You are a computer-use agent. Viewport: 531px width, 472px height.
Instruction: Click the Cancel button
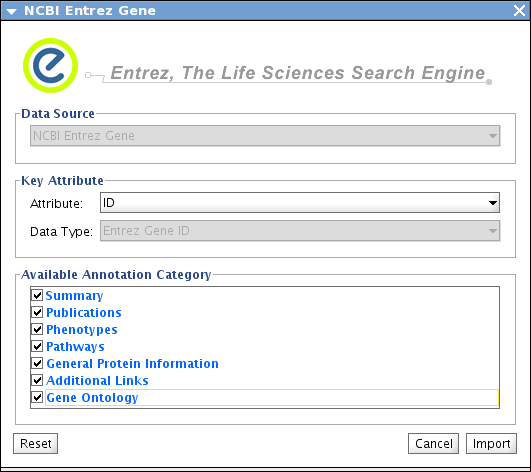click(433, 444)
